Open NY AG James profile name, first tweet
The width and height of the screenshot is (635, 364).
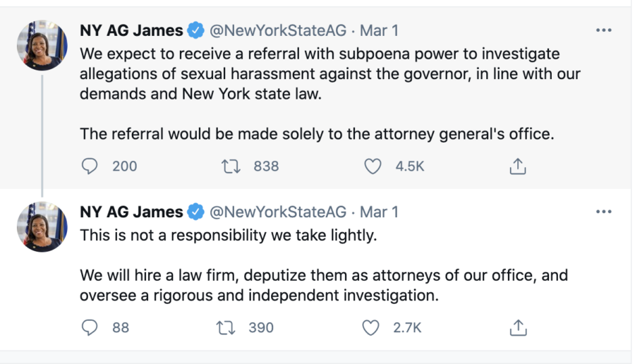132,31
